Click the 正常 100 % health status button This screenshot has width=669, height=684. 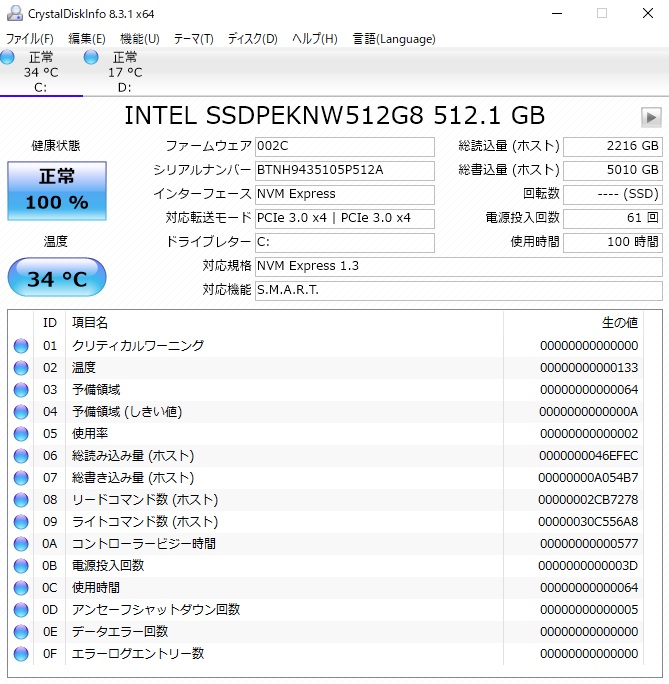(57, 191)
